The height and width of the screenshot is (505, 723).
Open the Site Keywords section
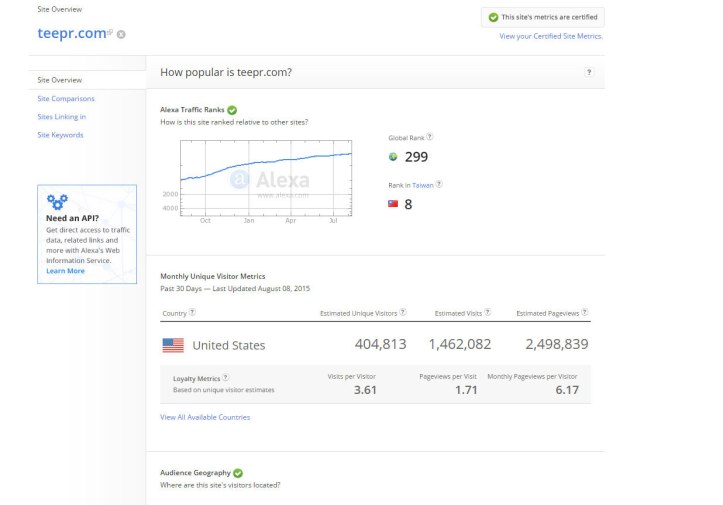coord(60,134)
